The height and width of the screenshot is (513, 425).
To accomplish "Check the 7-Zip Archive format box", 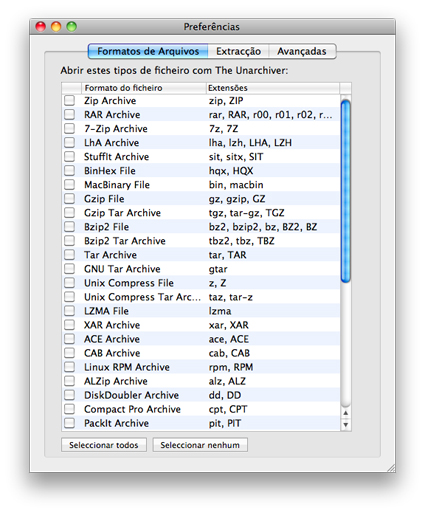I will point(69,128).
